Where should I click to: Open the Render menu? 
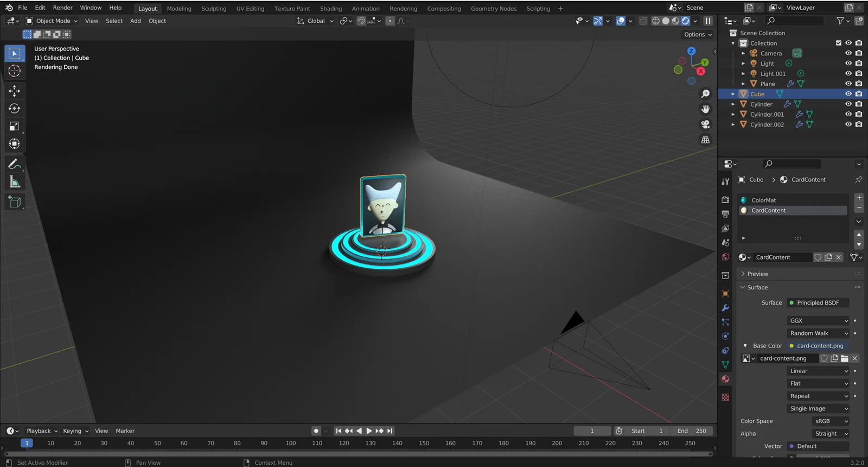click(62, 8)
